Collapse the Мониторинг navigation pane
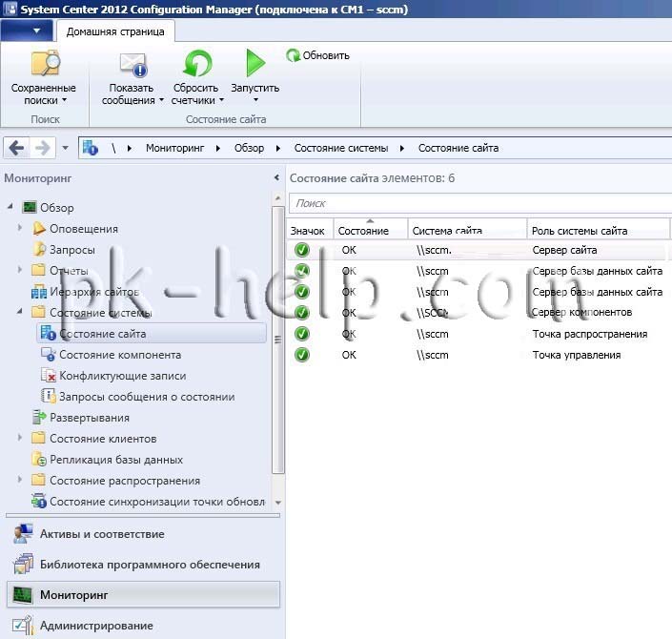Screen dimensions: 672x639 coord(276,177)
